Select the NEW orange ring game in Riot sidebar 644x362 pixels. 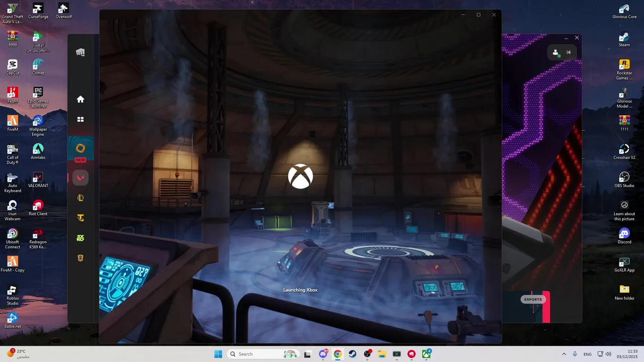pyautogui.click(x=80, y=148)
